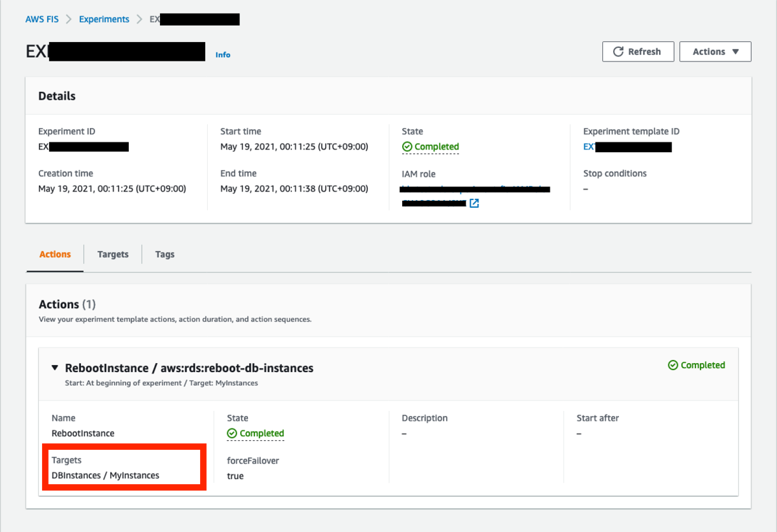
Task: Click the Details section heading
Action: pos(57,96)
